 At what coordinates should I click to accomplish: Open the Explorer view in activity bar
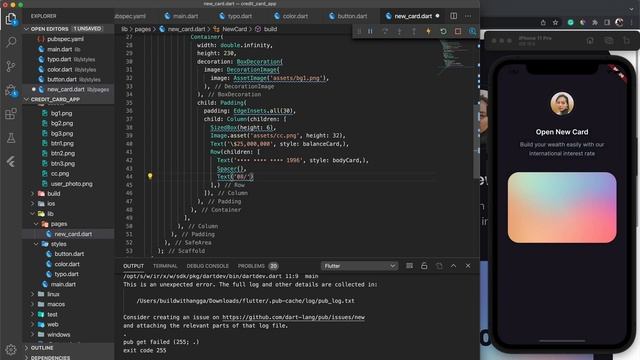pos(11,18)
